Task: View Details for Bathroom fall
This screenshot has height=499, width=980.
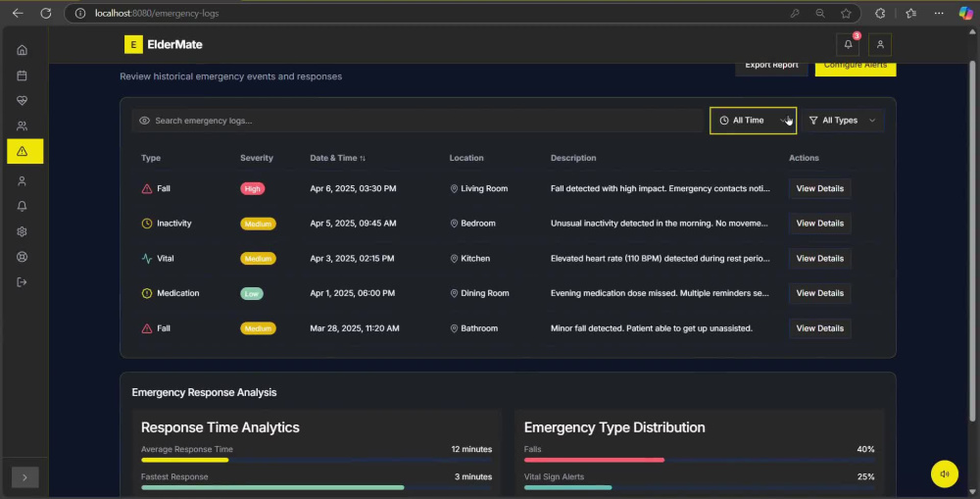Action: coord(819,328)
